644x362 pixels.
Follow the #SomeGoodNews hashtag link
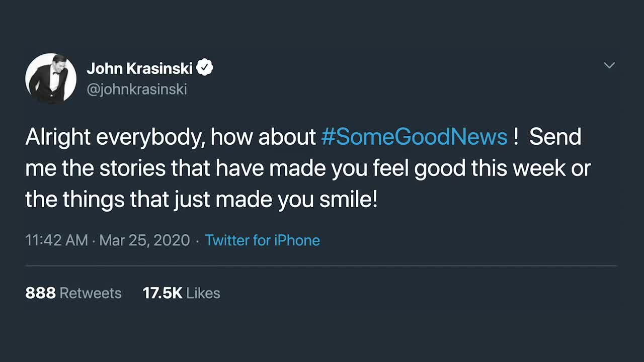tap(414, 137)
